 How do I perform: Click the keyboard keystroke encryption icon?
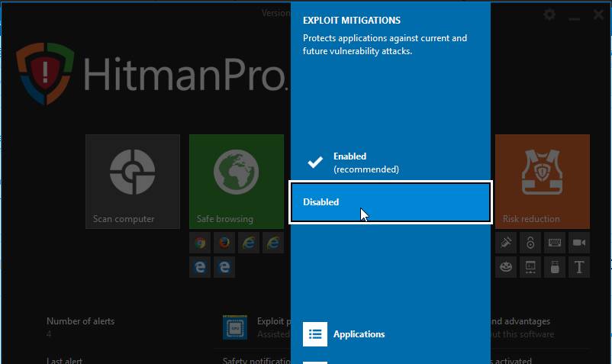pos(555,243)
